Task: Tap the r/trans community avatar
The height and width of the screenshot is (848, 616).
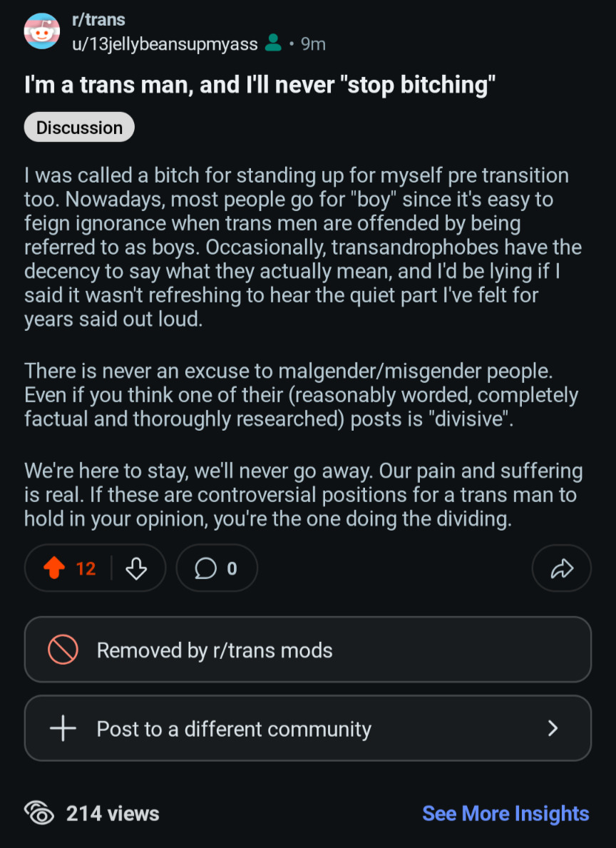Action: 42,31
